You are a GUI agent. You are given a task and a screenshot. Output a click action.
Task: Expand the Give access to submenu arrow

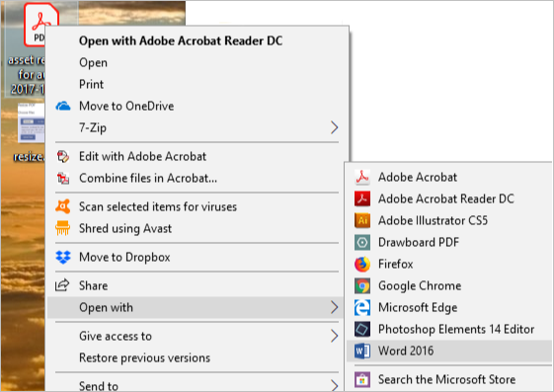coord(334,336)
